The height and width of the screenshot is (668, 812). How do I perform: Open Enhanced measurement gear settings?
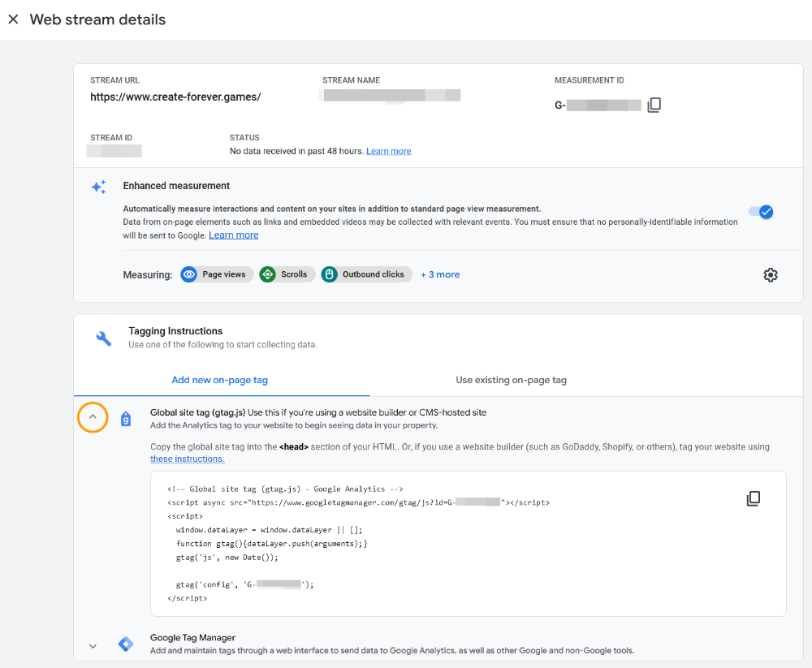click(x=771, y=275)
